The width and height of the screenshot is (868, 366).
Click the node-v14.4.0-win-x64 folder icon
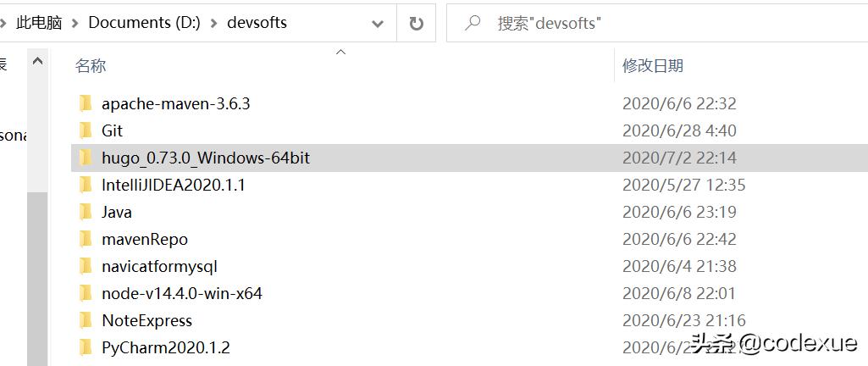point(85,293)
